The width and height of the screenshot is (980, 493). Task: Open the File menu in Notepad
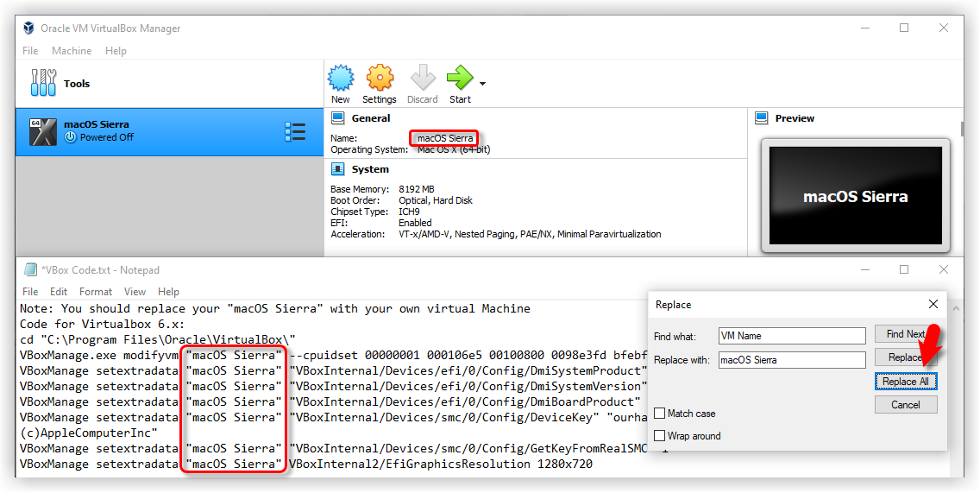(x=30, y=292)
